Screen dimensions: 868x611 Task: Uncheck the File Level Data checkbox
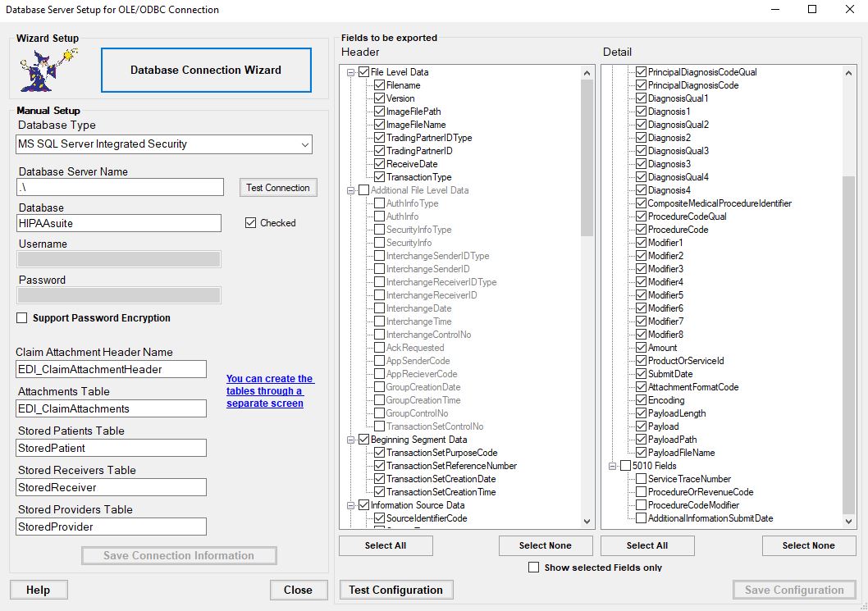pyautogui.click(x=363, y=72)
